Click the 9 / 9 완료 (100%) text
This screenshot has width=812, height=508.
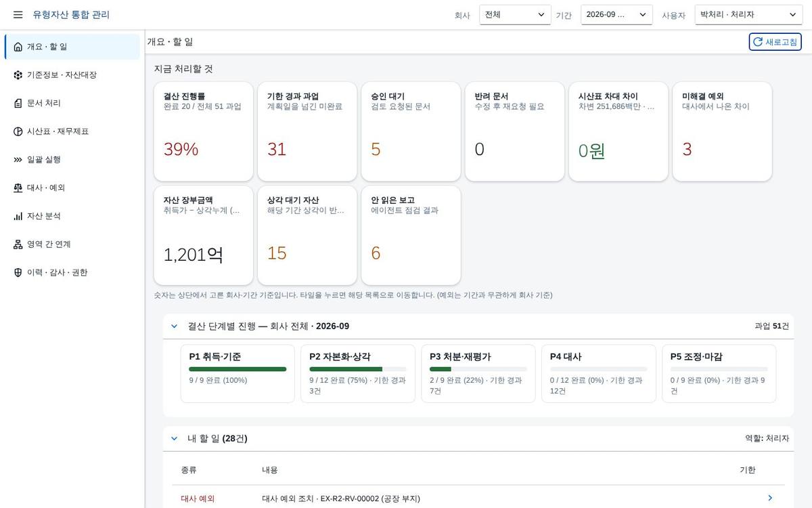(x=218, y=381)
